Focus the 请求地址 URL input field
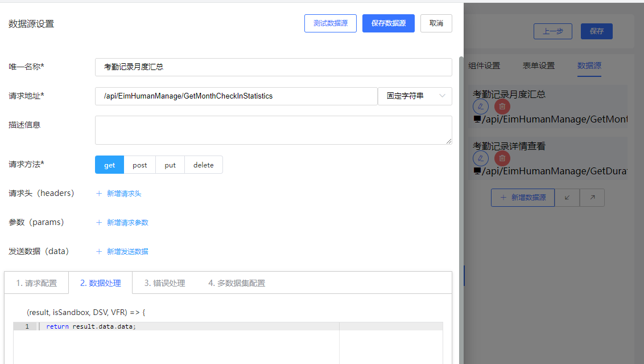 236,96
